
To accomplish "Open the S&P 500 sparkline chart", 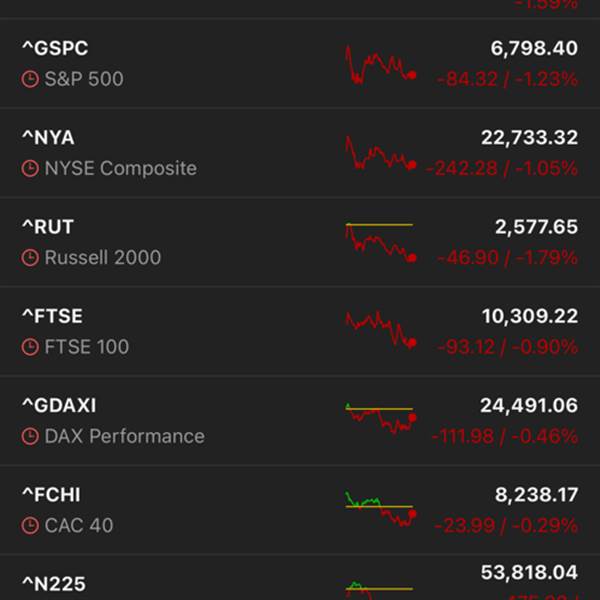I will tap(380, 65).
